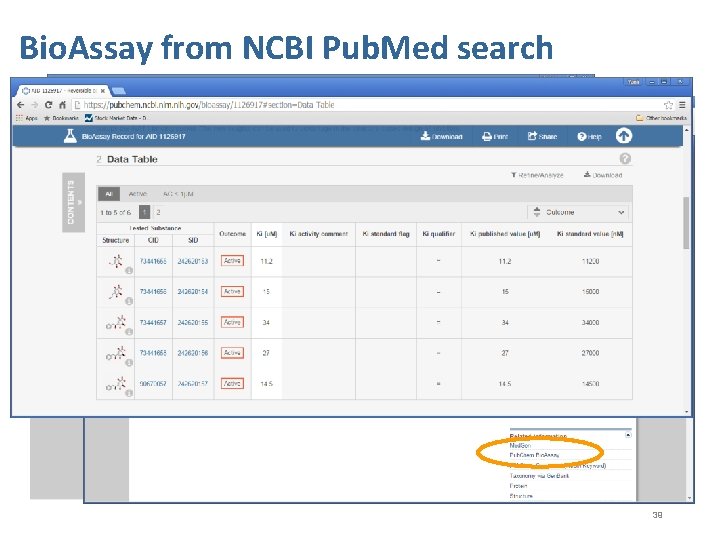Expand the CONTENTS side panel
Screen dimensions: 720x540
(73, 202)
